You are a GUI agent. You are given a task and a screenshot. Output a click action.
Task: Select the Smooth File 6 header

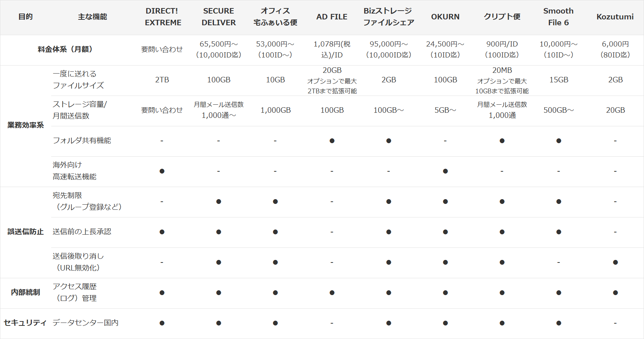558,17
